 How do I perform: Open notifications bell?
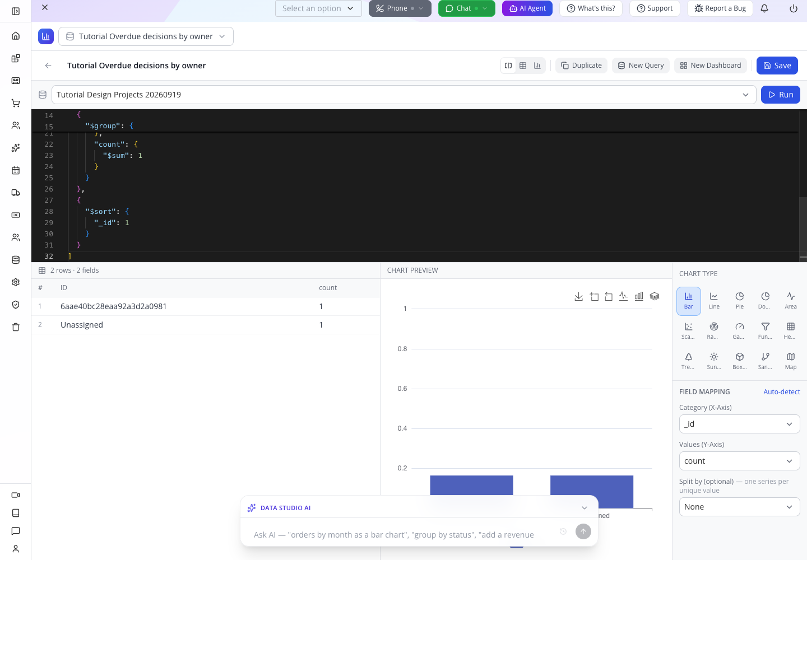pyautogui.click(x=764, y=8)
